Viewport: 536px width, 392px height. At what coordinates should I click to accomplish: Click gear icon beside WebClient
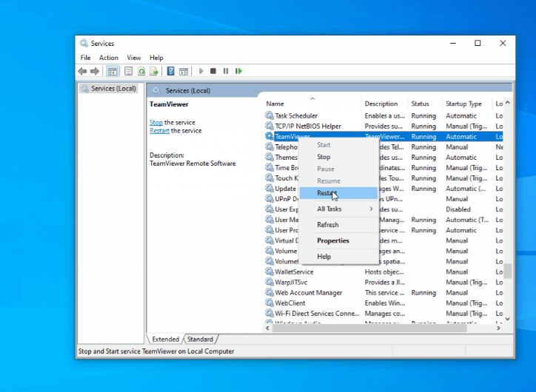coord(269,303)
